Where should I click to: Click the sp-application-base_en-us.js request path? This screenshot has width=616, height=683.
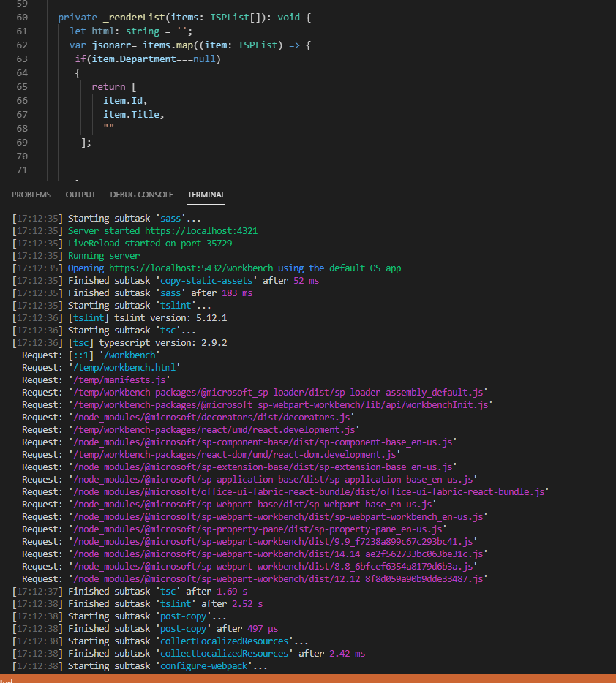[x=273, y=480]
